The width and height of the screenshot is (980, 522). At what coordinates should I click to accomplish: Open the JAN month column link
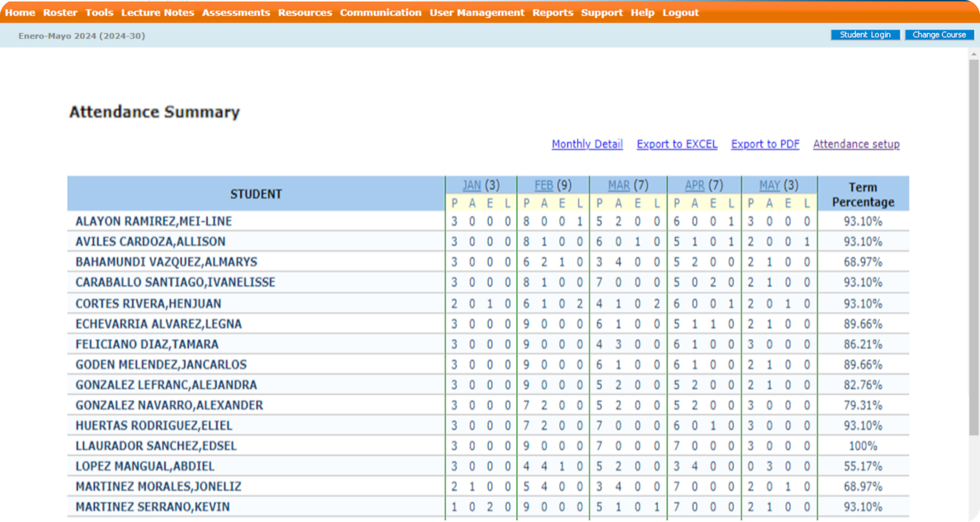point(472,185)
